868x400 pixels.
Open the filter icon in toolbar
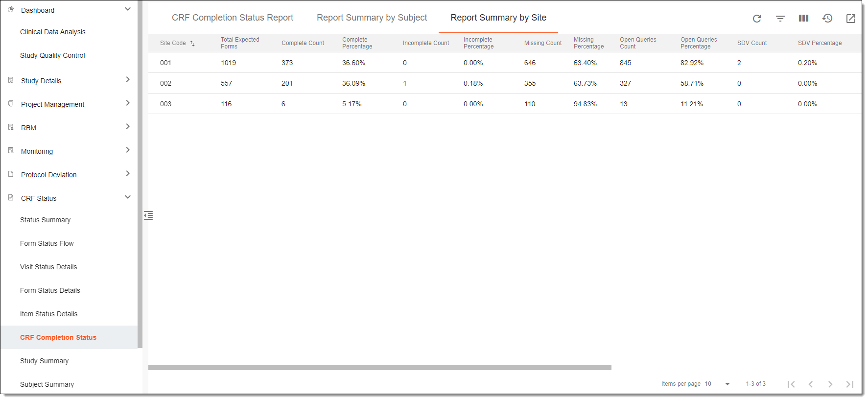[780, 19]
